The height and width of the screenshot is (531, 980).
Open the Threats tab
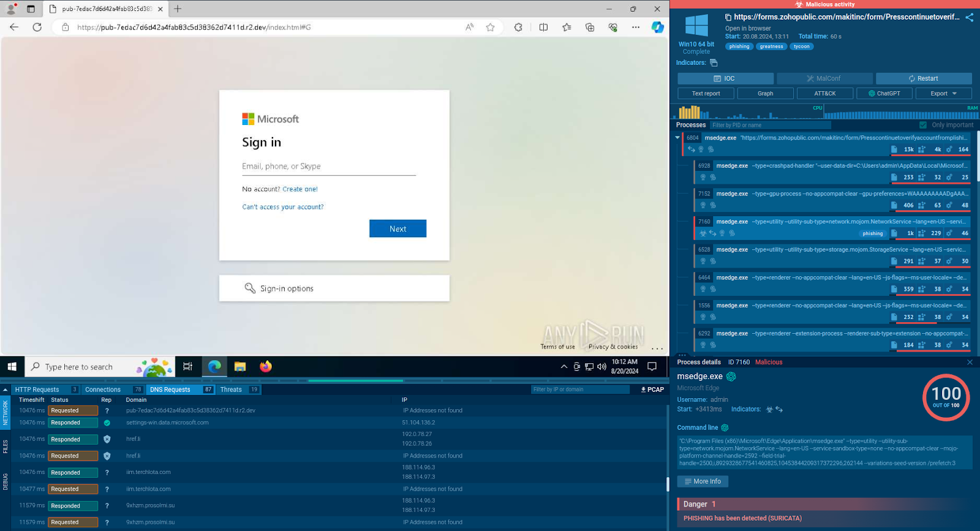click(x=231, y=390)
